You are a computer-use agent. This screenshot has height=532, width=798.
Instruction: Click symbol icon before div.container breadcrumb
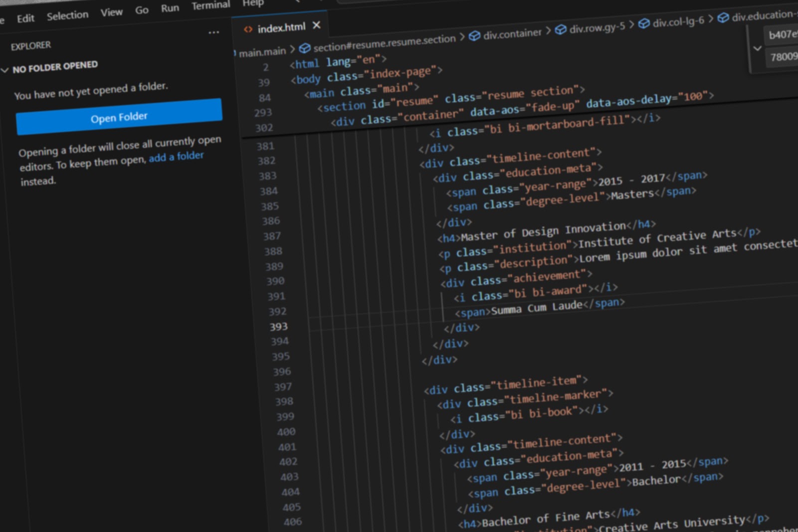[474, 36]
